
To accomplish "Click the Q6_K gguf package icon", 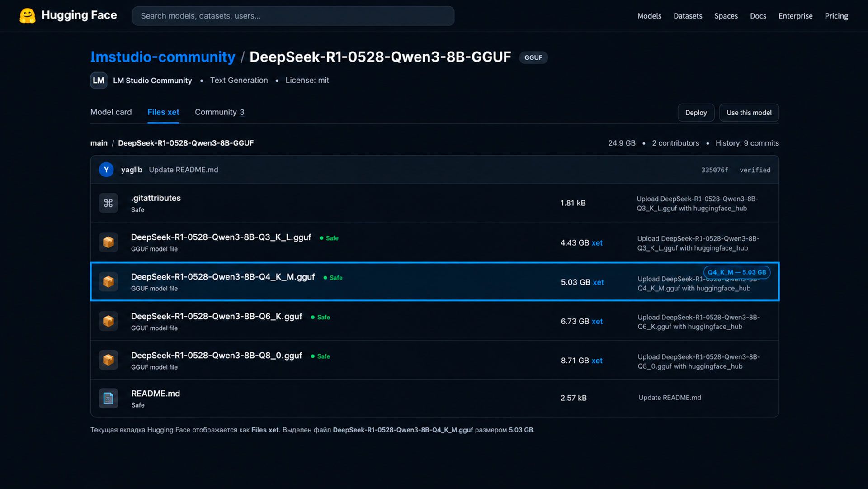I will tap(108, 321).
